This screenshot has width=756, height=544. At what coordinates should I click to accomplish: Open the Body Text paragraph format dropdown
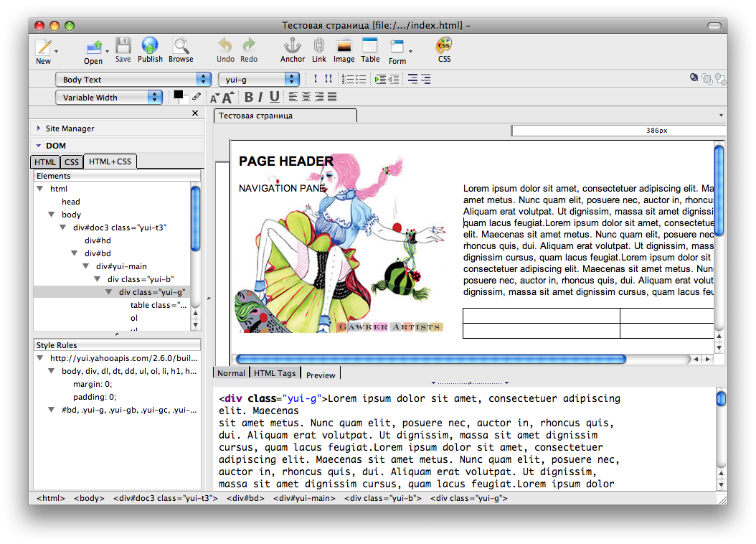point(133,80)
